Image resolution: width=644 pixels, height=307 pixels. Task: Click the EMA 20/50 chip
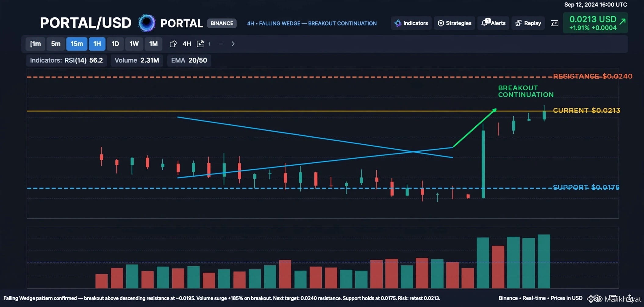coord(189,60)
